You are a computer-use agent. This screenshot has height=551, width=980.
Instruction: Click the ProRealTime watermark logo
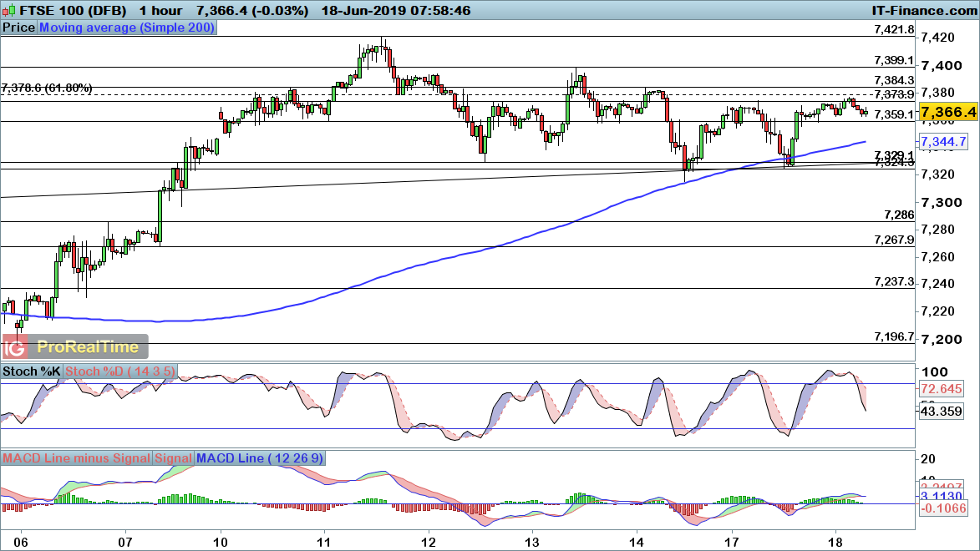[88, 345]
